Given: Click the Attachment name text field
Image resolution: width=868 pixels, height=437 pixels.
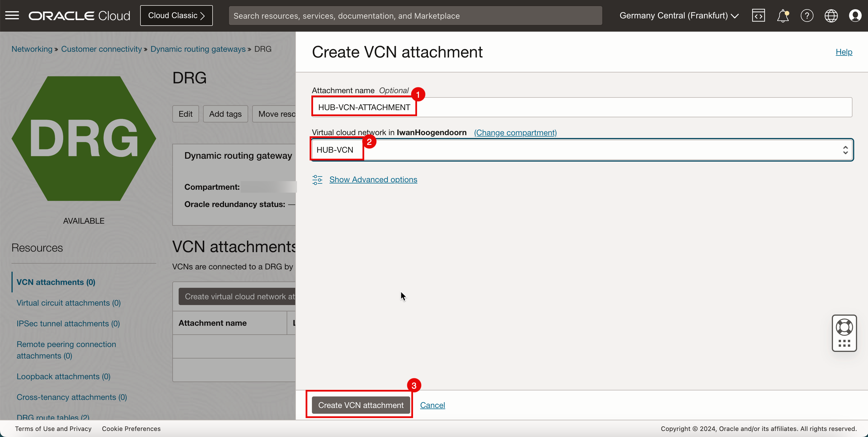Looking at the screenshot, I should tap(582, 107).
